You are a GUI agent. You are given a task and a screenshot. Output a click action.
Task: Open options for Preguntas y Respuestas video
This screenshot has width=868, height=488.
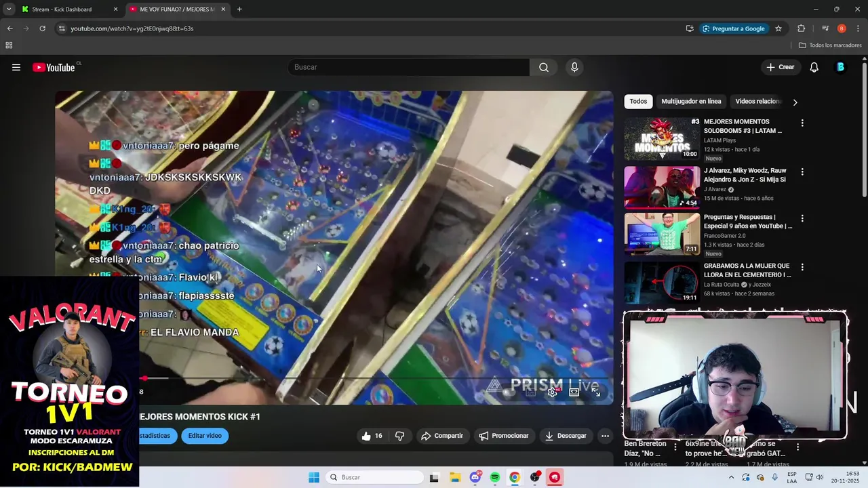tap(802, 218)
